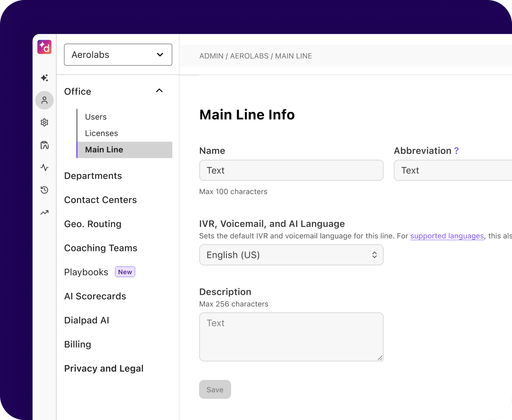The width and height of the screenshot is (512, 420).
Task: Open settings via the gear icon
Action: point(44,122)
